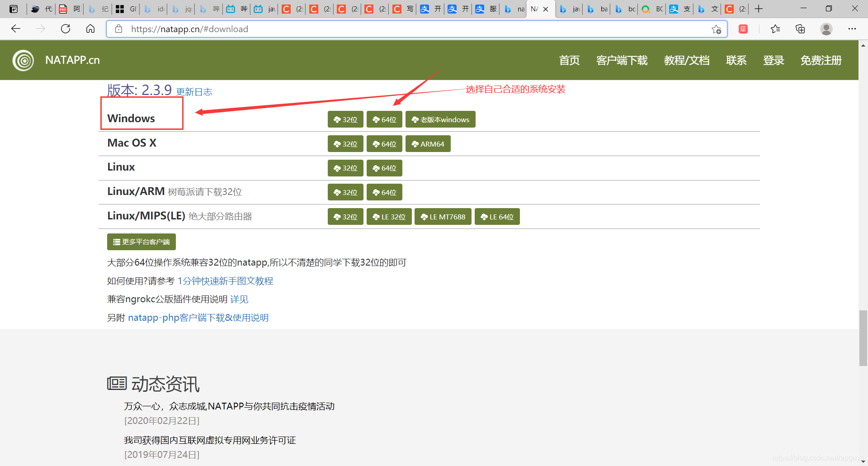
Task: Open the 免费注册 navigation item
Action: pos(821,60)
